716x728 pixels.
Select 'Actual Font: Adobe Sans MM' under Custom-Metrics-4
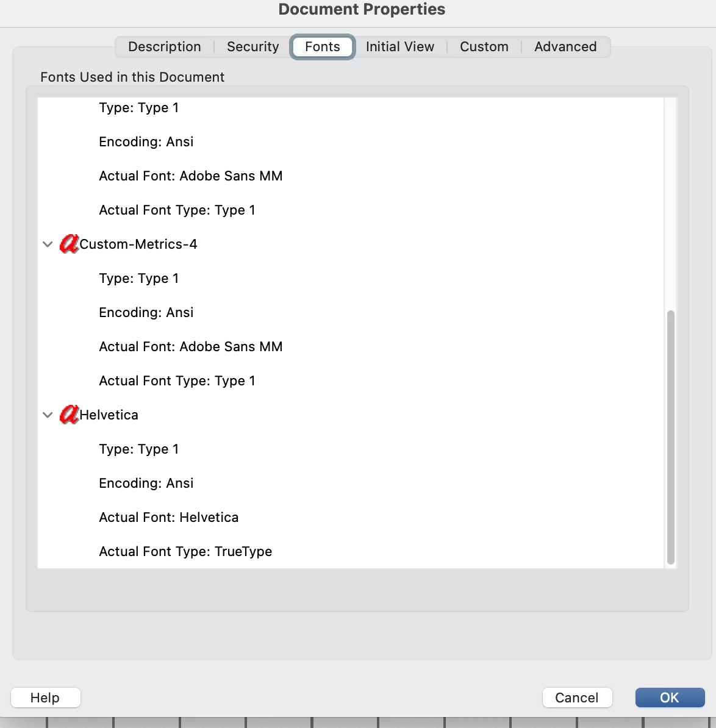(190, 346)
